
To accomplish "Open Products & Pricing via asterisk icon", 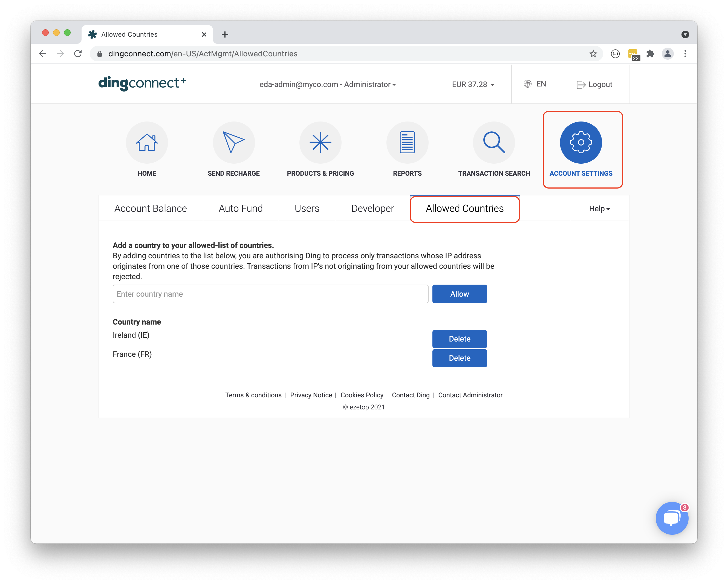I will pyautogui.click(x=320, y=143).
